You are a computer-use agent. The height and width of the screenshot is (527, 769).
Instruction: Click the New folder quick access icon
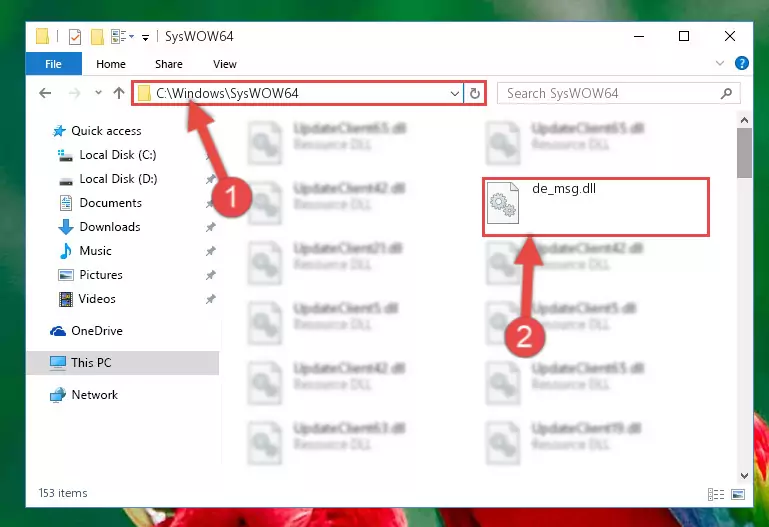97,37
